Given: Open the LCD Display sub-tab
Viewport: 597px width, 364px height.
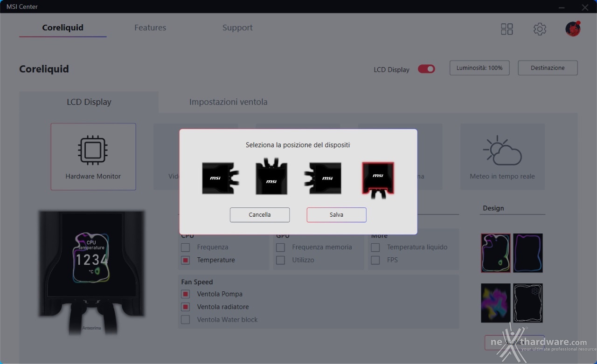Looking at the screenshot, I should click(x=89, y=102).
